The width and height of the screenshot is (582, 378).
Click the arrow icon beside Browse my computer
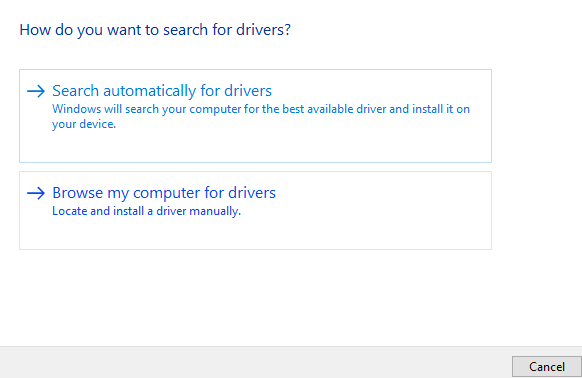coord(36,193)
